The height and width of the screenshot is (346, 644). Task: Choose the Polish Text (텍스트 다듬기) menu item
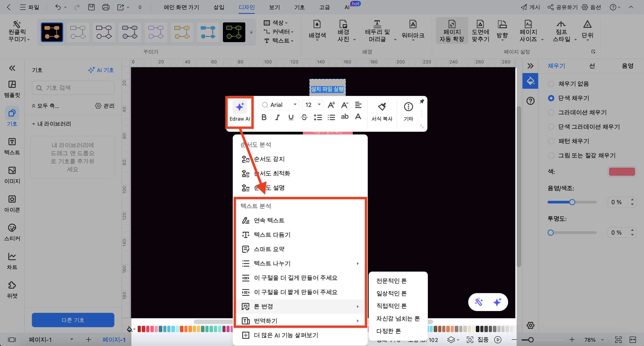272,235
